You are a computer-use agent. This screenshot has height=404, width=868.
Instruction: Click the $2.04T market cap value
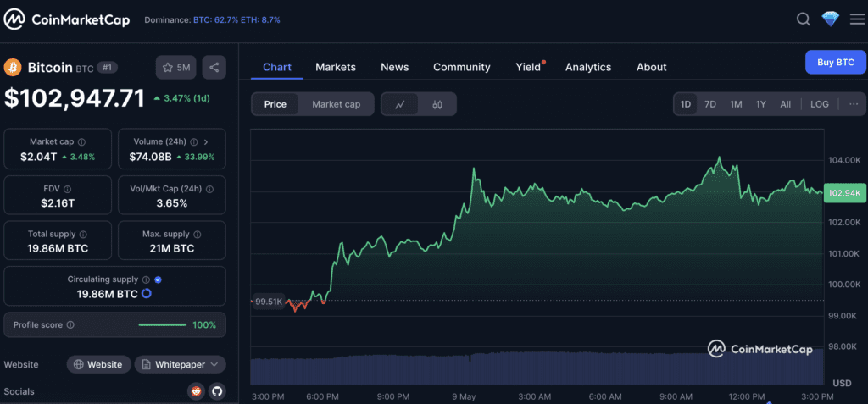coord(38,157)
